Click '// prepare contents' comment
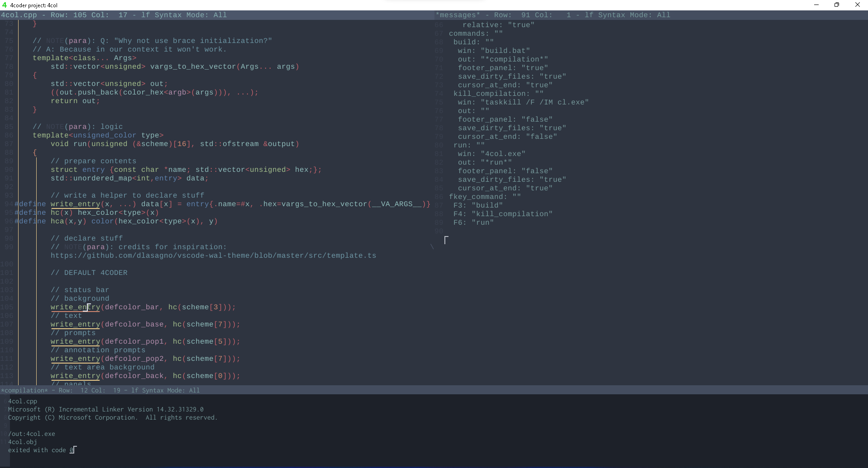The image size is (868, 468). pyautogui.click(x=93, y=161)
